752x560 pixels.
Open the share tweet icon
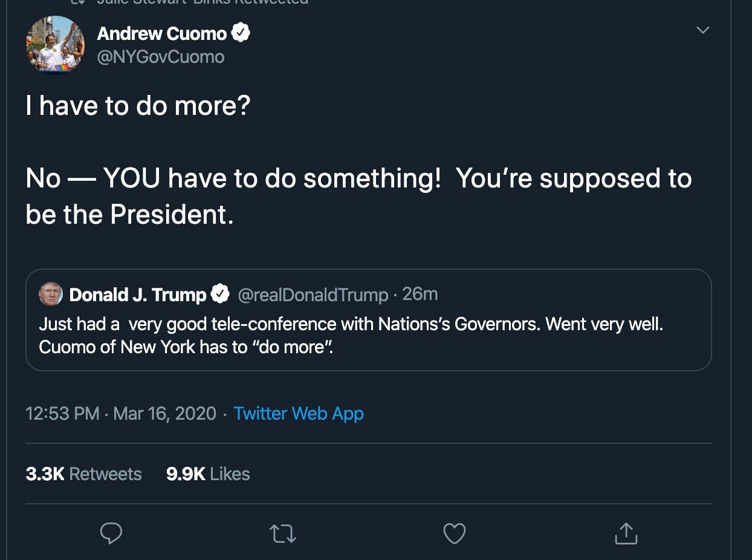[626, 533]
